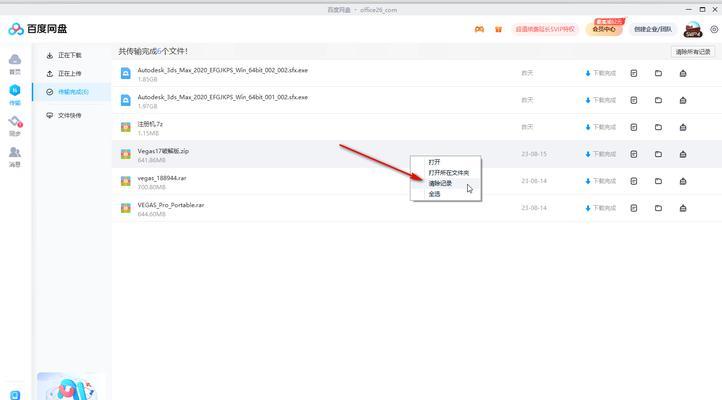The height and width of the screenshot is (400, 722).
Task: Select the Autodesk 002_002.sfx.exe file name
Action: click(222, 70)
